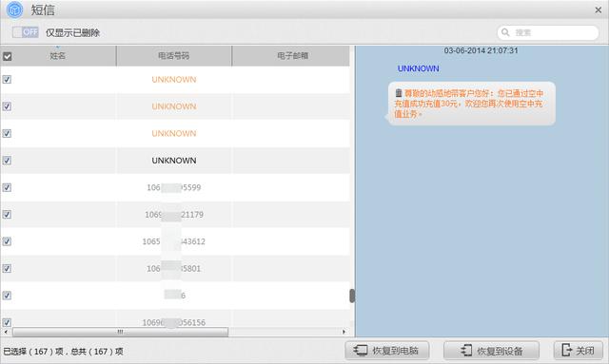Sort by the 姓名 column header
The height and width of the screenshot is (364, 609).
click(x=57, y=56)
